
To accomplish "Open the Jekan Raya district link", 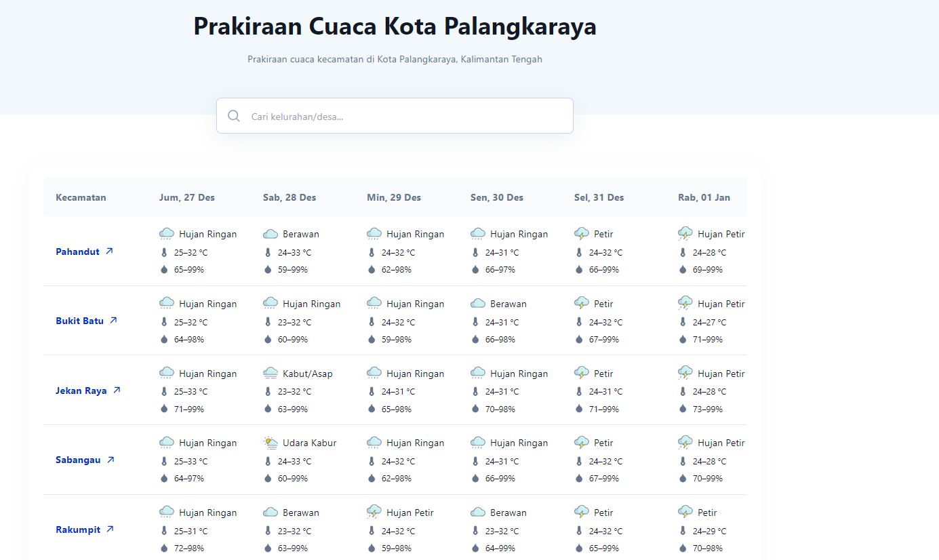I will pyautogui.click(x=88, y=391).
